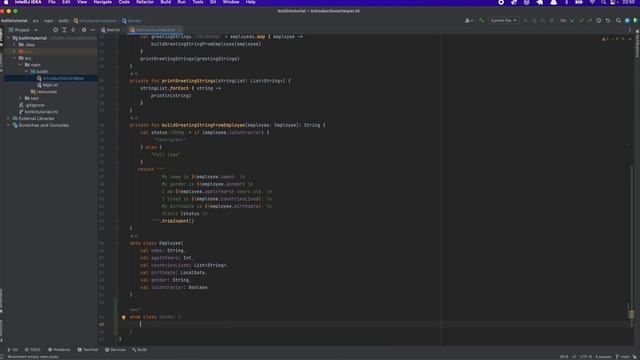The width and height of the screenshot is (640, 360).
Task: Open the Services tool window tab
Action: pos(116,350)
